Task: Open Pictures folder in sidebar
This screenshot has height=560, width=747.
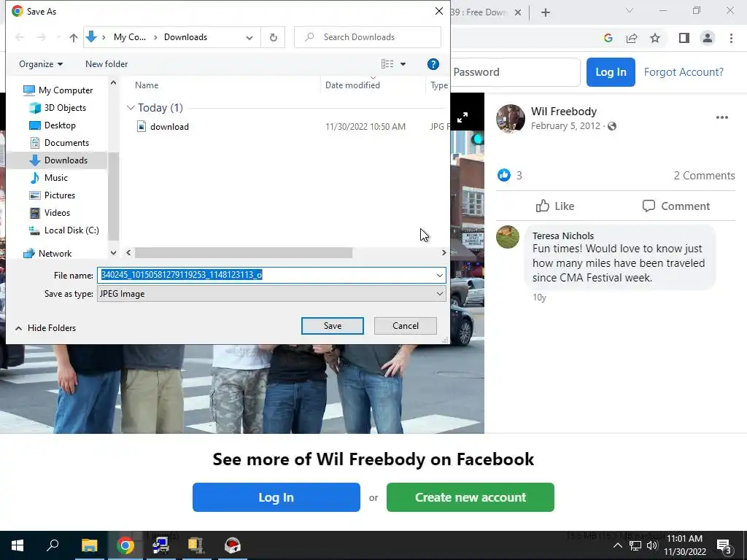Action: point(60,195)
